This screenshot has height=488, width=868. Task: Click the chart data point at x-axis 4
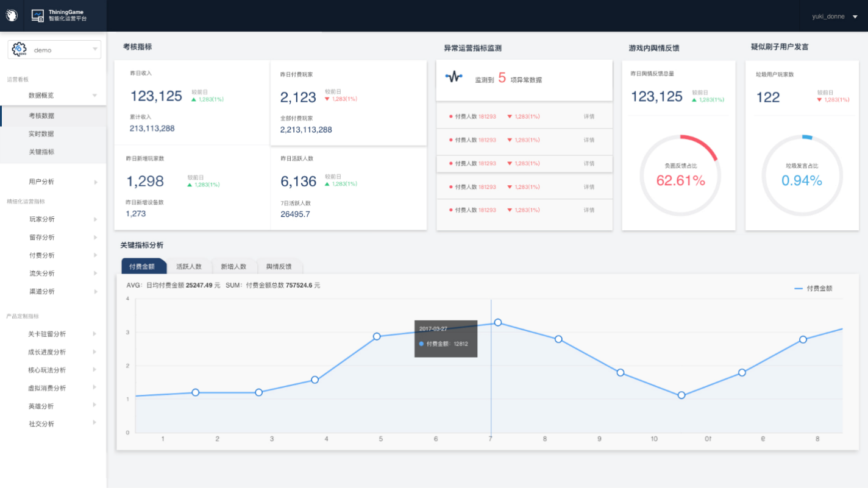coord(315,380)
